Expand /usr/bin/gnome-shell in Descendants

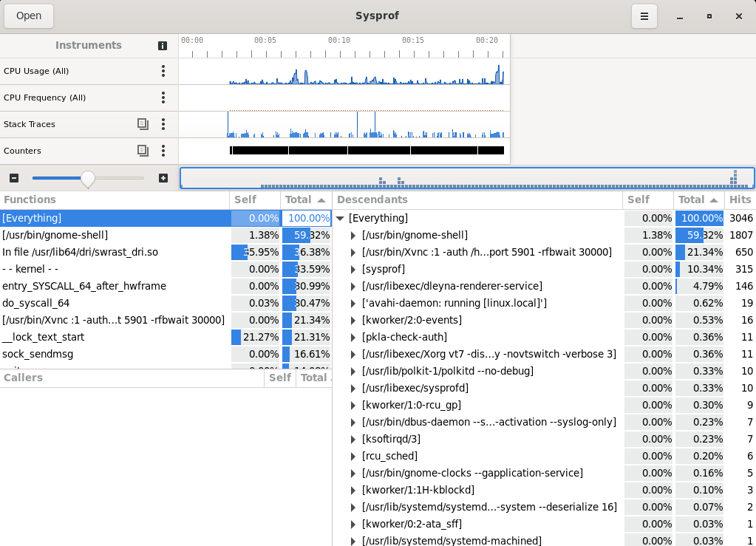353,236
